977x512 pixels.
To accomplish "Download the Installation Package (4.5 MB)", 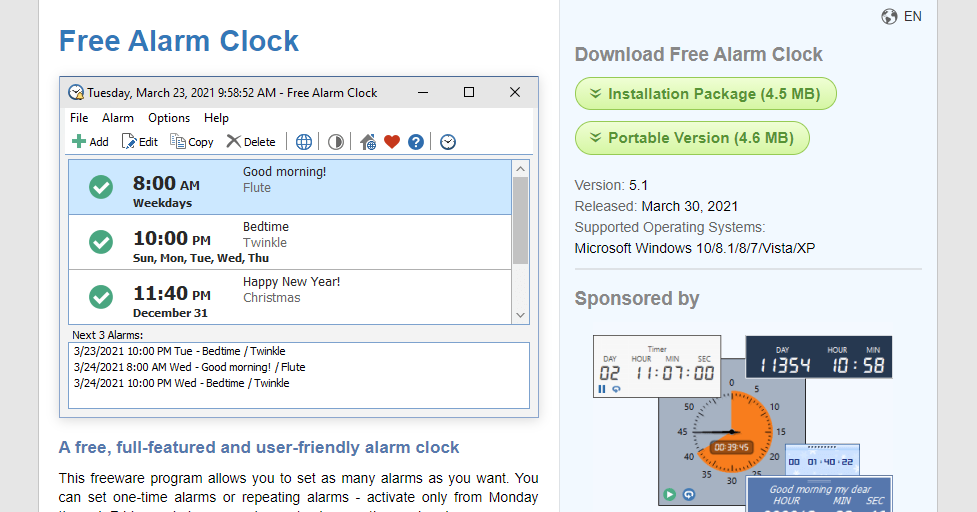I will point(705,94).
